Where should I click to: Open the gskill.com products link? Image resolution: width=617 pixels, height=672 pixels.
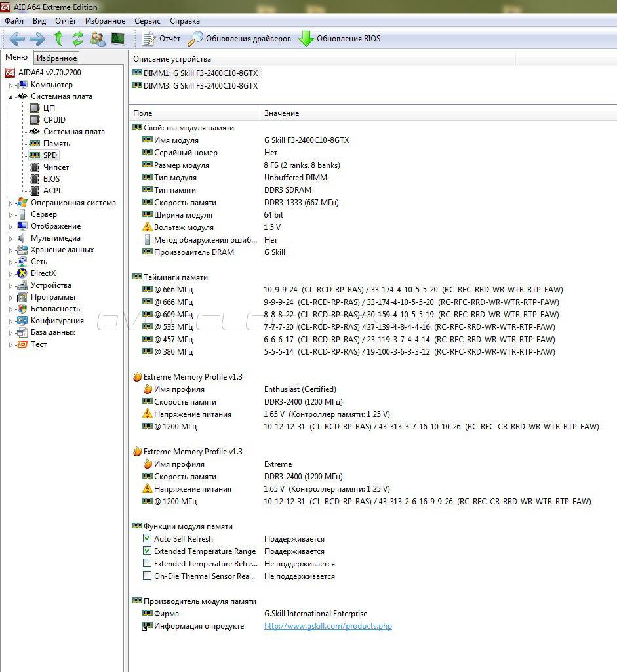[328, 625]
